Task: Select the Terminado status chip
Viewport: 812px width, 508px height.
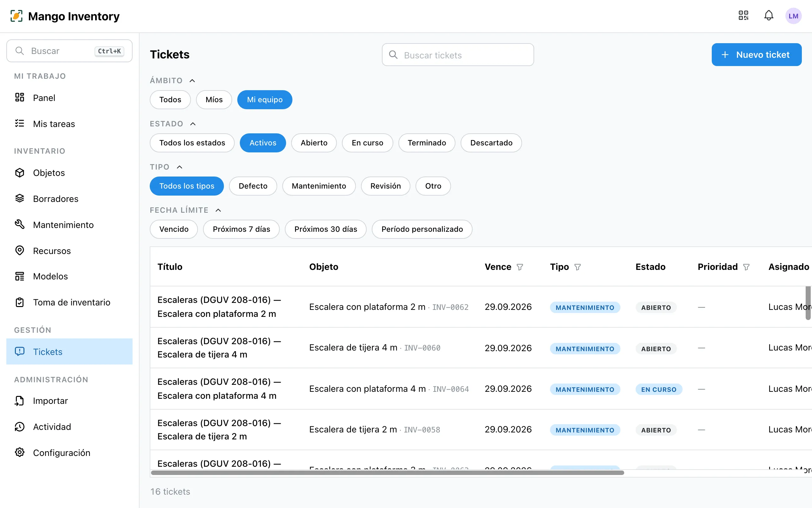Action: click(x=427, y=143)
